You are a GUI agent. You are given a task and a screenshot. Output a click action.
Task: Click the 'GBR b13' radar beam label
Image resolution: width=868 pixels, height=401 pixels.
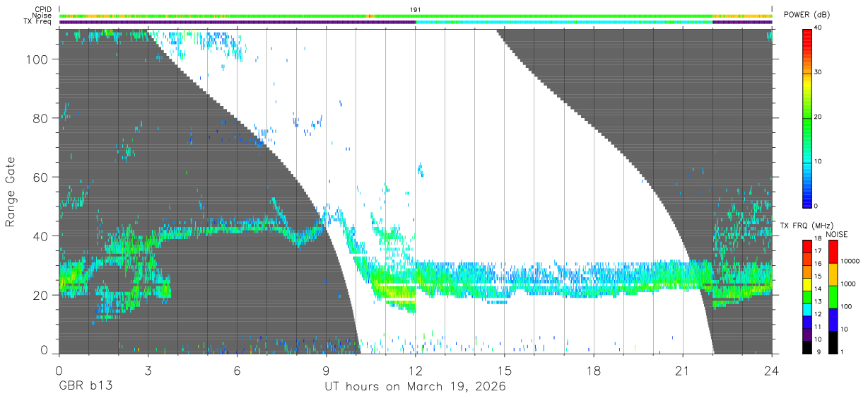pos(86,387)
